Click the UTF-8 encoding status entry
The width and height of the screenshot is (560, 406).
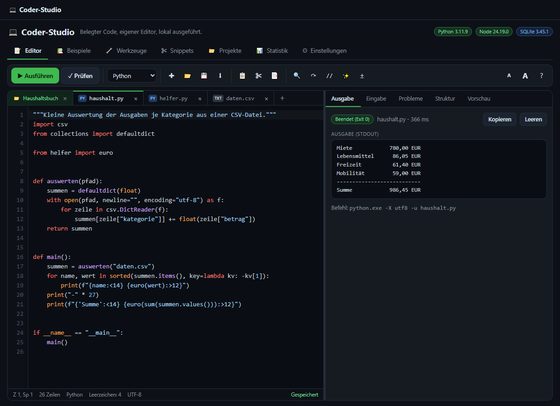click(x=134, y=395)
